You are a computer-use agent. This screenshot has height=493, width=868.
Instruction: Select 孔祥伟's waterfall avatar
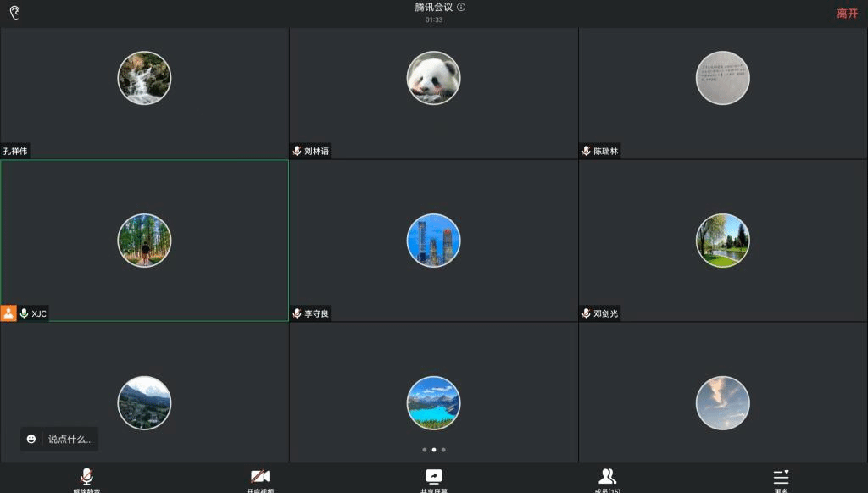(x=144, y=78)
